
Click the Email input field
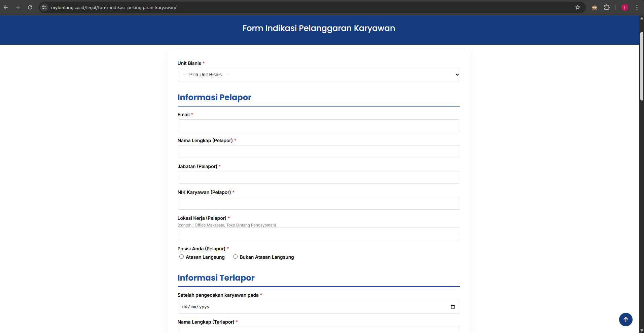click(319, 126)
